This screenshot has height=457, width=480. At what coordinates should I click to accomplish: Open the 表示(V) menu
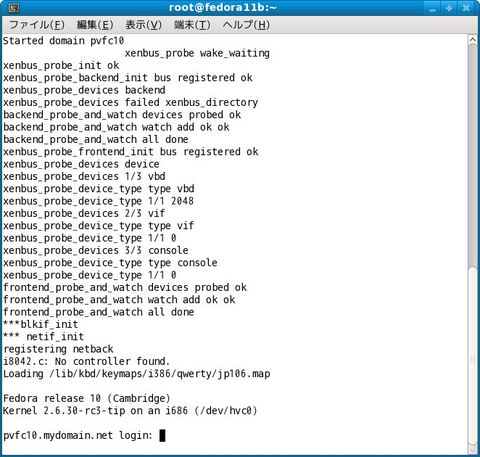click(143, 25)
